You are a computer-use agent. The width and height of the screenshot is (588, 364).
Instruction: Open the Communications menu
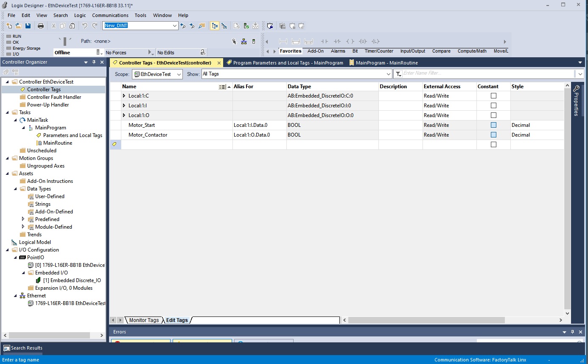pos(110,15)
